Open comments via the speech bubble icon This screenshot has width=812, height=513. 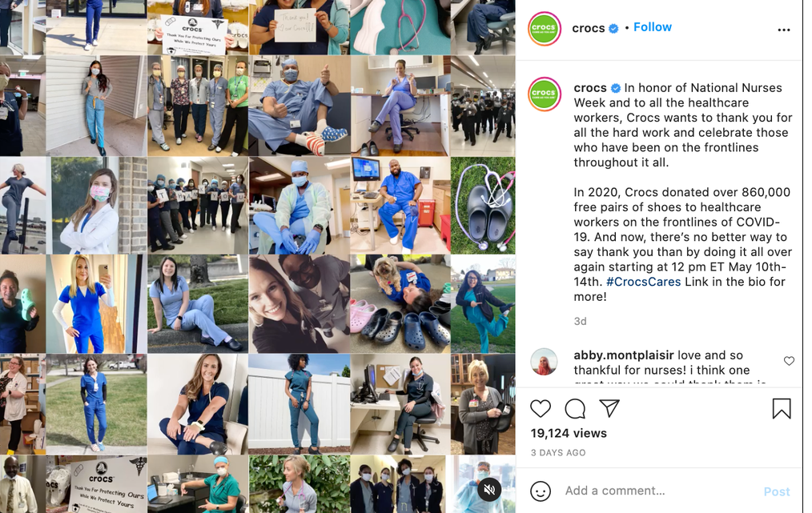click(x=575, y=409)
